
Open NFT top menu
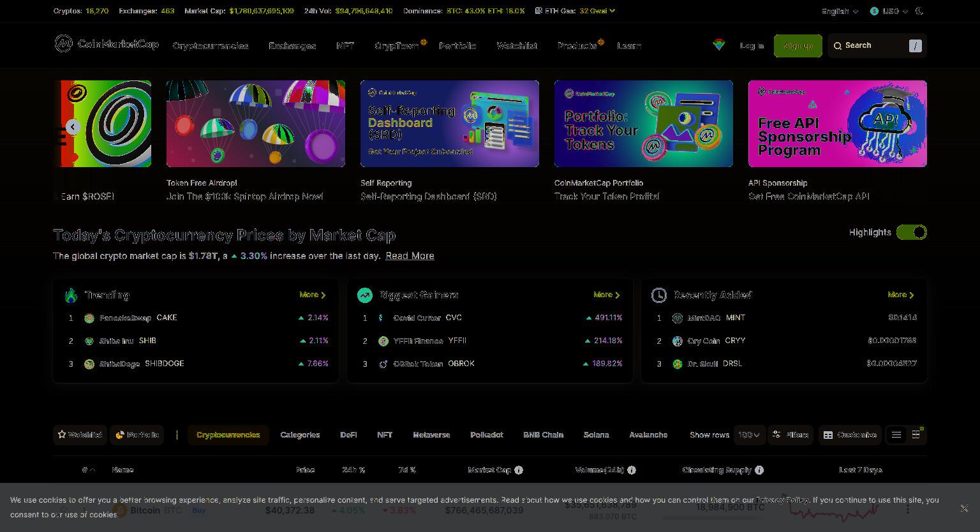pyautogui.click(x=345, y=46)
